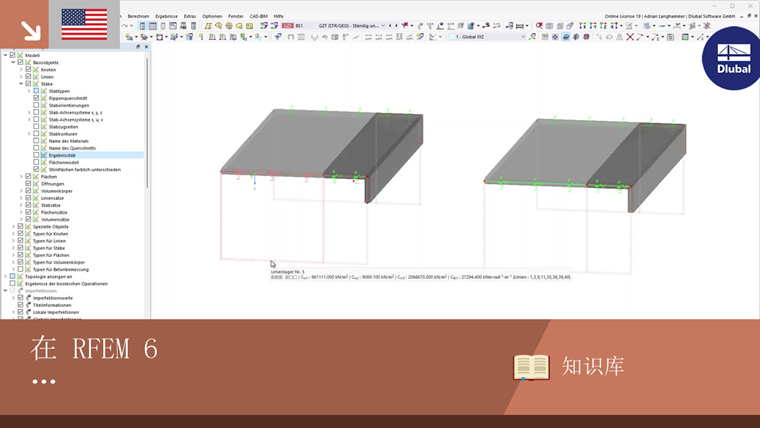Click the undock navigator panel icon
760x428 pixels.
click(x=138, y=47)
